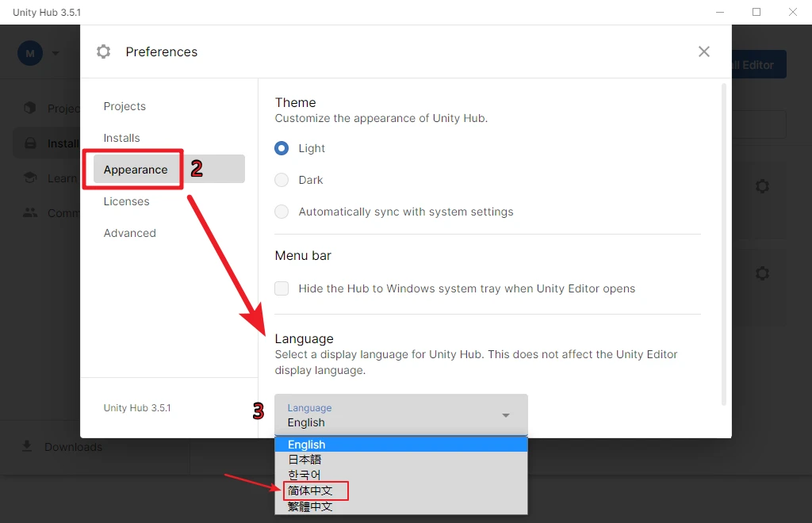
Task: Open the Language dropdown field
Action: pos(401,415)
